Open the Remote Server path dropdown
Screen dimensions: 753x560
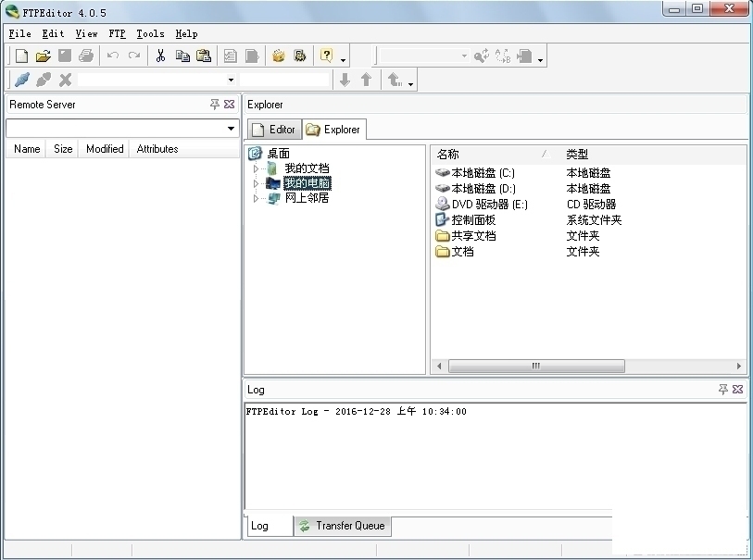click(231, 128)
